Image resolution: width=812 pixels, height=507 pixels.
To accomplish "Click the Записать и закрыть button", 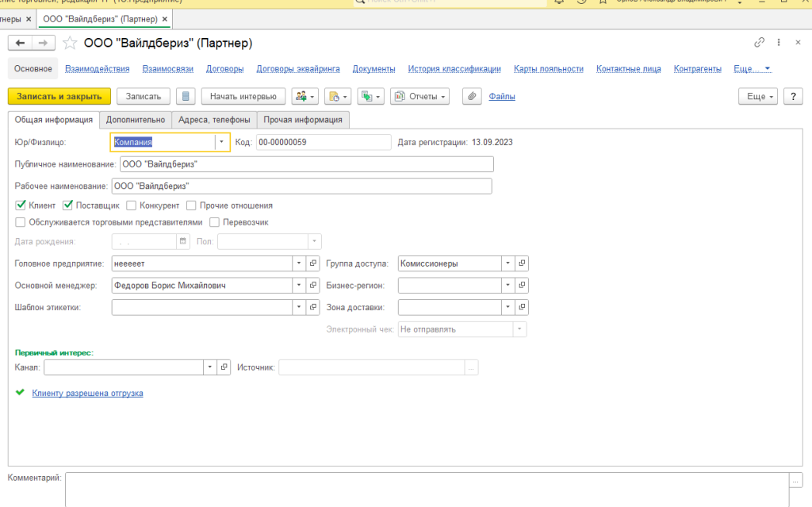I will pos(59,97).
